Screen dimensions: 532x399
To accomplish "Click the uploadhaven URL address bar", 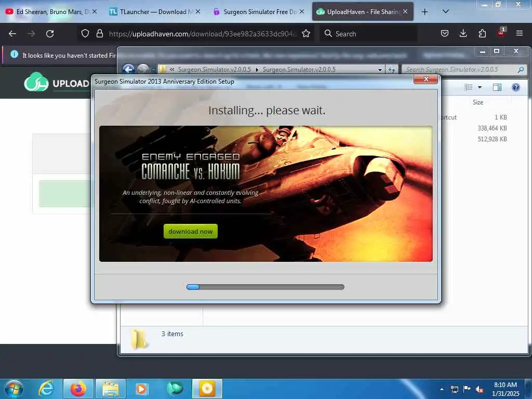I will (x=203, y=34).
